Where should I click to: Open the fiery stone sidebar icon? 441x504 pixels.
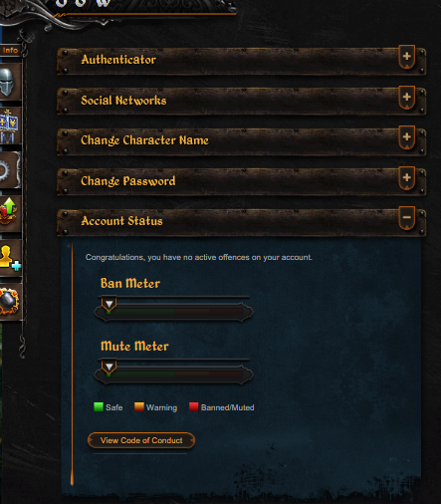9,302
